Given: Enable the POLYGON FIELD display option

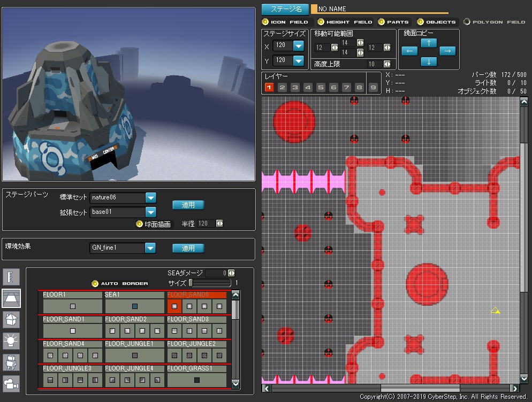Looking at the screenshot, I should (495, 22).
